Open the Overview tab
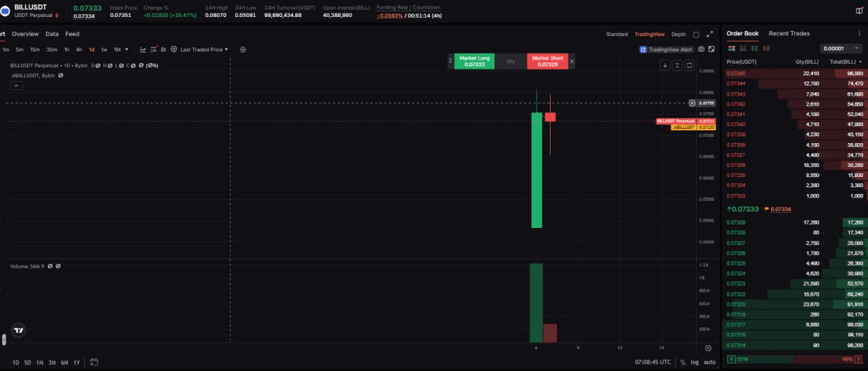Image resolution: width=868 pixels, height=371 pixels. (25, 34)
